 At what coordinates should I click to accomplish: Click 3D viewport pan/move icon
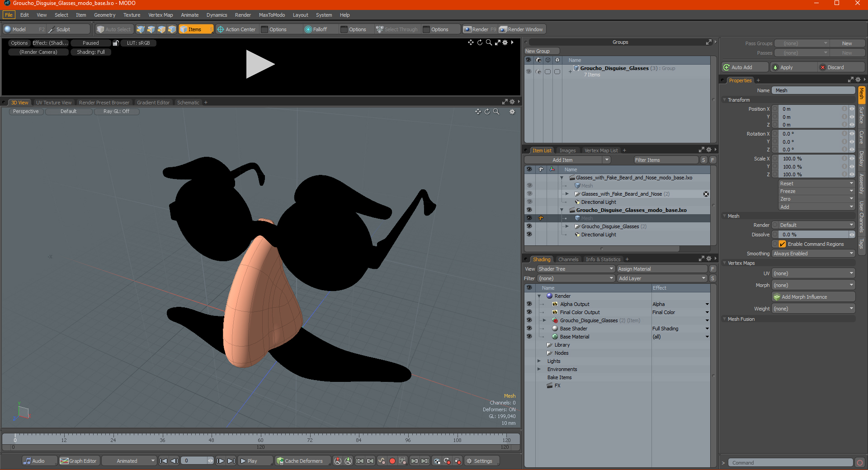[478, 112]
